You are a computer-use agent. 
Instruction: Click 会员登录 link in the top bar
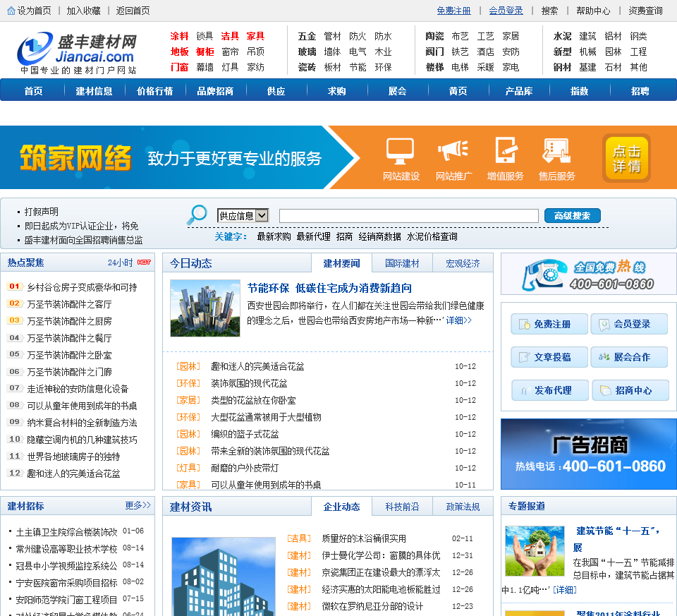(506, 11)
